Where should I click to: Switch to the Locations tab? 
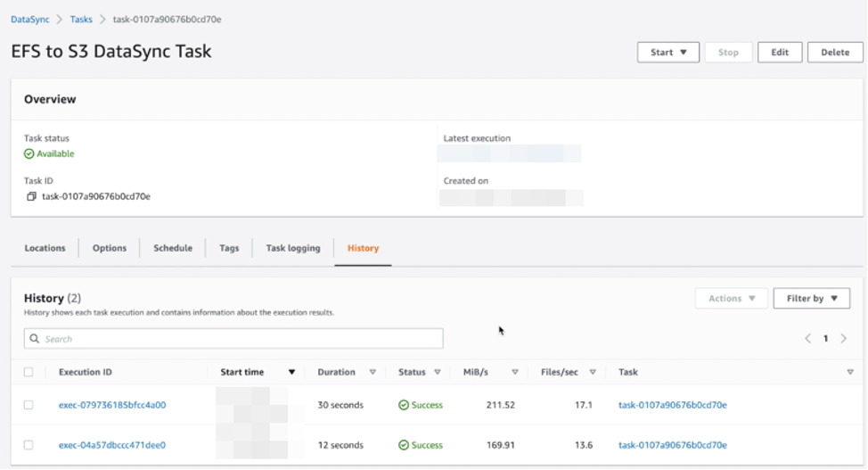45,248
